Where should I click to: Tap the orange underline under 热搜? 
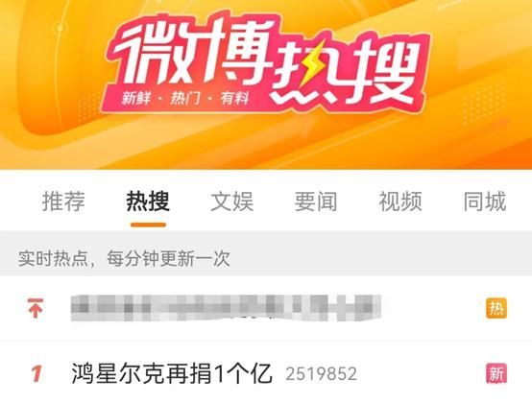(x=148, y=225)
